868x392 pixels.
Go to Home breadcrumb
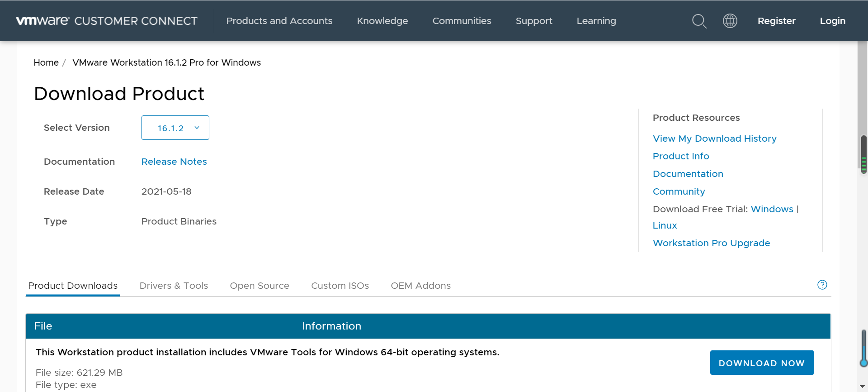pos(46,62)
